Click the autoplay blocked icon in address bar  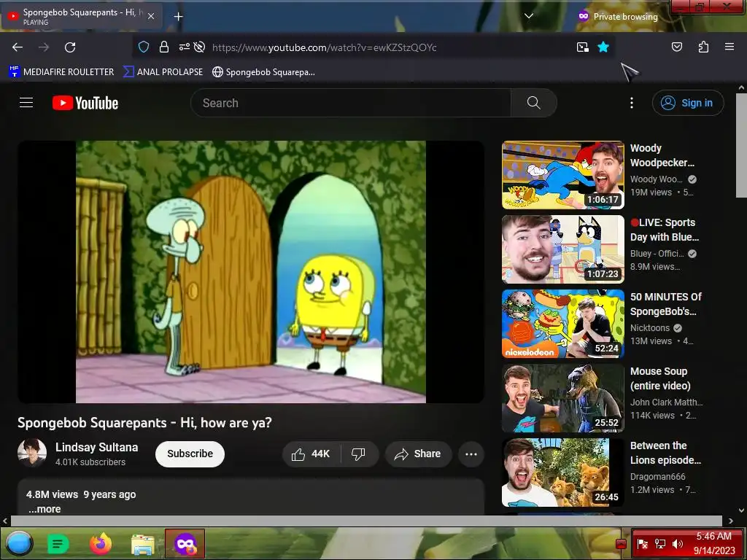point(200,47)
